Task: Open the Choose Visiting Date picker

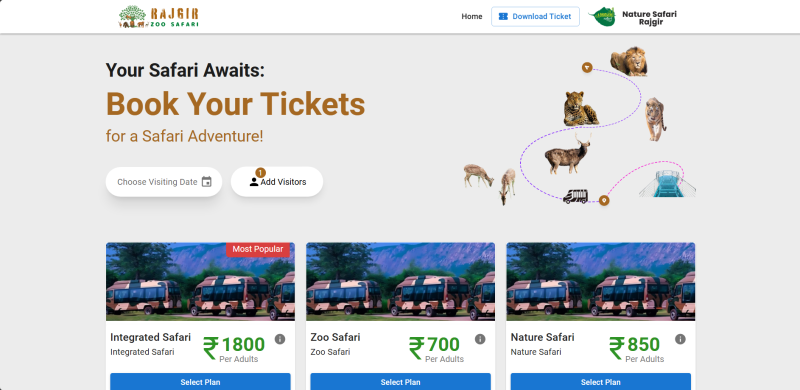Action: 164,182
